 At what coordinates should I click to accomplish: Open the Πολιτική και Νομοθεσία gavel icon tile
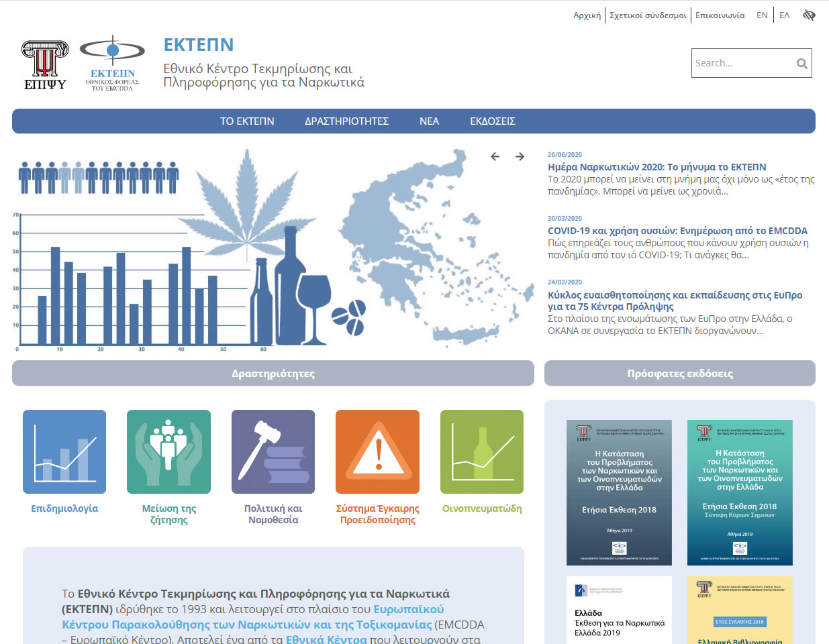pyautogui.click(x=273, y=451)
